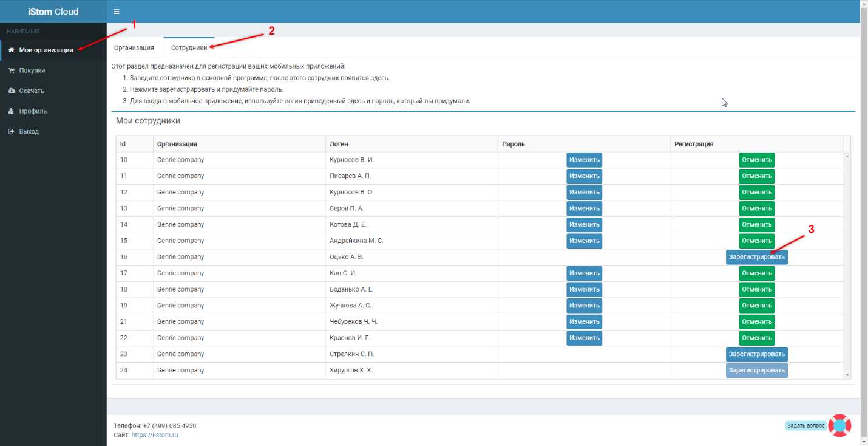The image size is (868, 446).
Task: Click the cloud download icon for Скачать
Action: 11,91
